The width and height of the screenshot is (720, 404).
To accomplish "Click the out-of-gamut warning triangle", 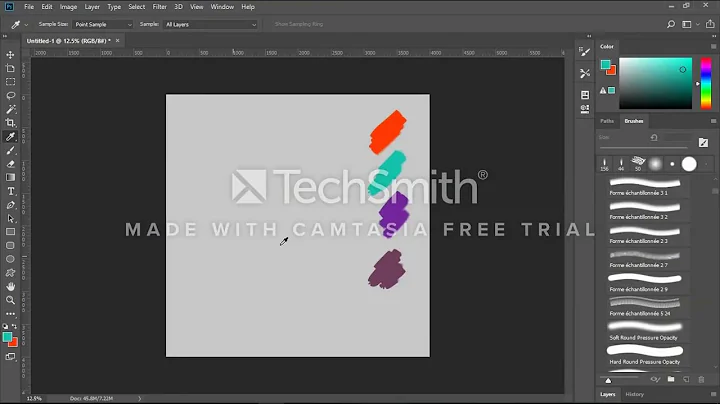I will click(603, 91).
